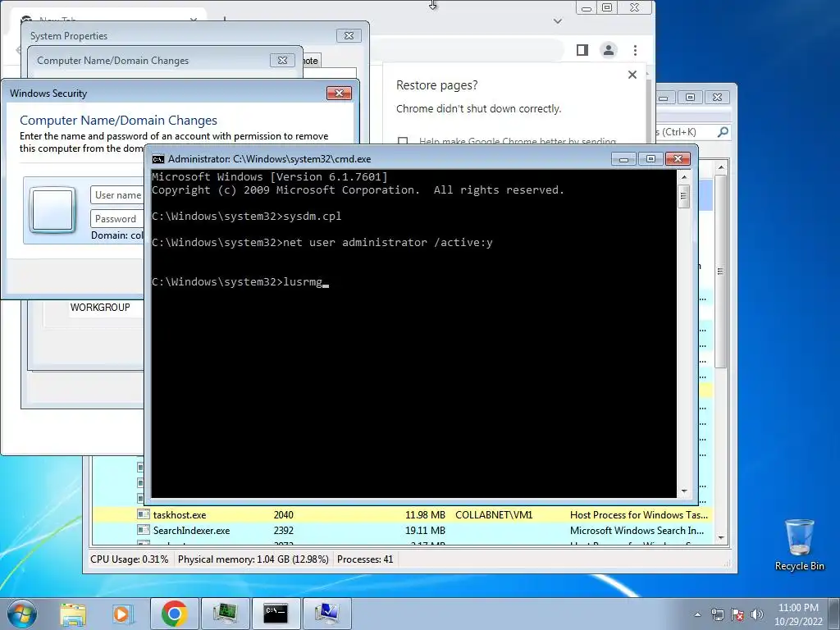Minimize the cmd.exe window
The height and width of the screenshot is (630, 840).
coord(623,159)
